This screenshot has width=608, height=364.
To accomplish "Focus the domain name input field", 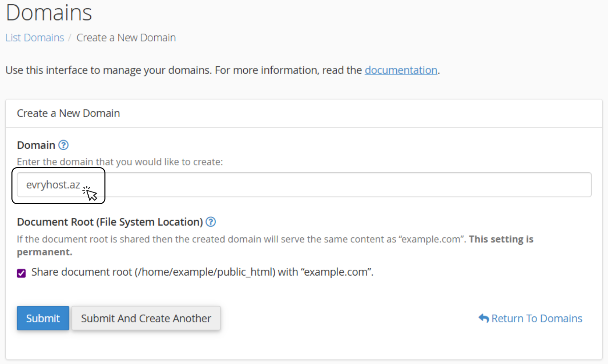I will coord(304,185).
